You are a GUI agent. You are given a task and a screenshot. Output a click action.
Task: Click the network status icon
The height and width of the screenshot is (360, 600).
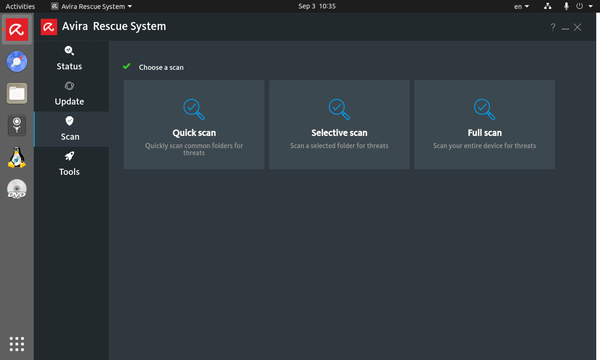click(x=548, y=6)
